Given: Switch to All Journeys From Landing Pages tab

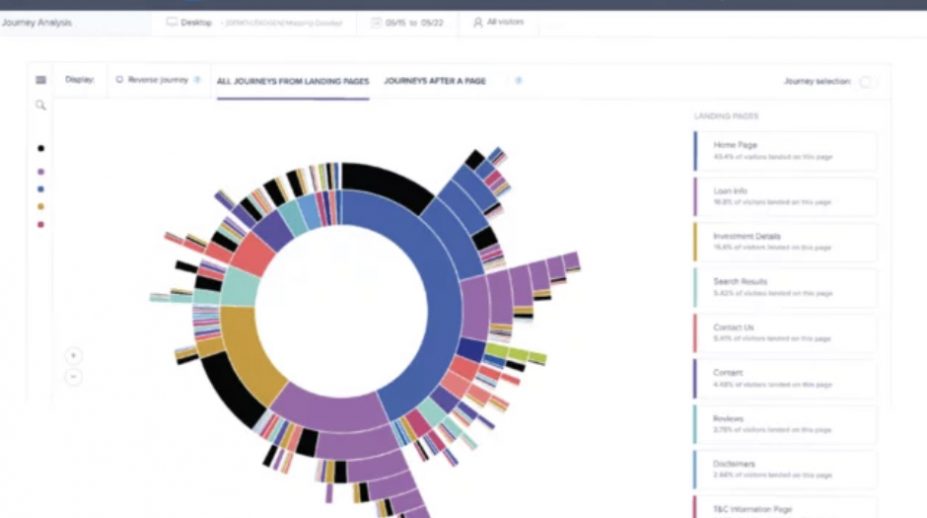Looking at the screenshot, I should coord(293,81).
